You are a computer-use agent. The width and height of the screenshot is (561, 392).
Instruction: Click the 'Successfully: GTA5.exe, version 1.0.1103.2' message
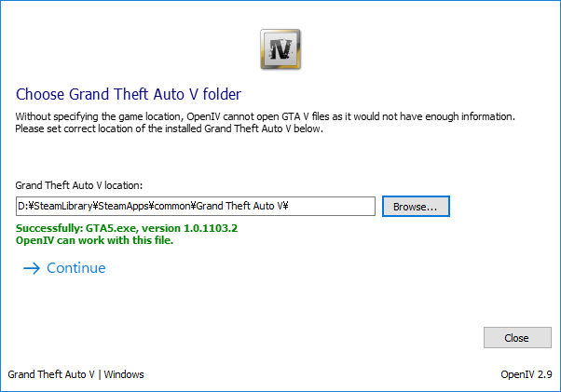127,228
